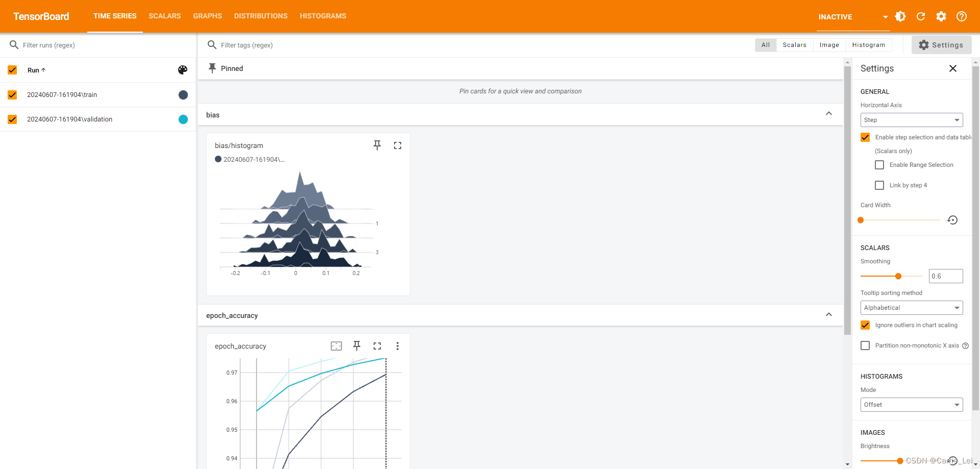
Task: Fit epoch_accuracy chart domain to data
Action: tap(336, 346)
